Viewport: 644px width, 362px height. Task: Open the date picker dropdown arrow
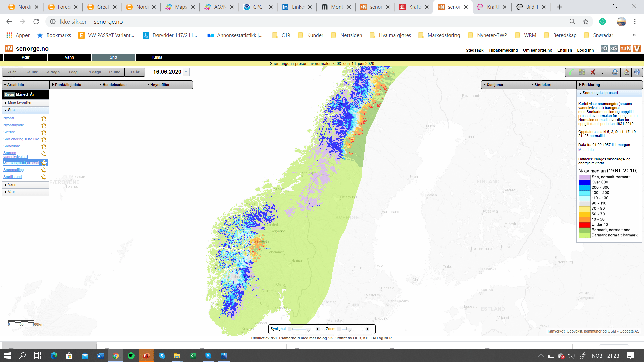coord(186,72)
